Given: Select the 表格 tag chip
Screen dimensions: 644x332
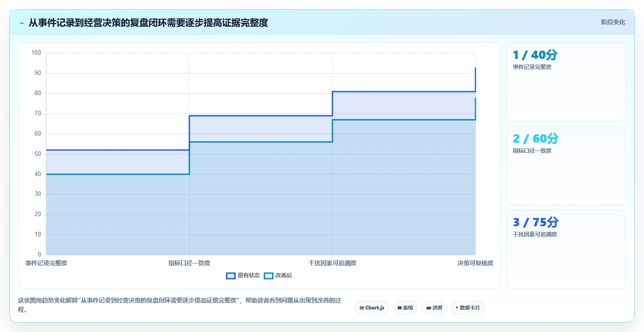Looking at the screenshot, I should point(405,308).
